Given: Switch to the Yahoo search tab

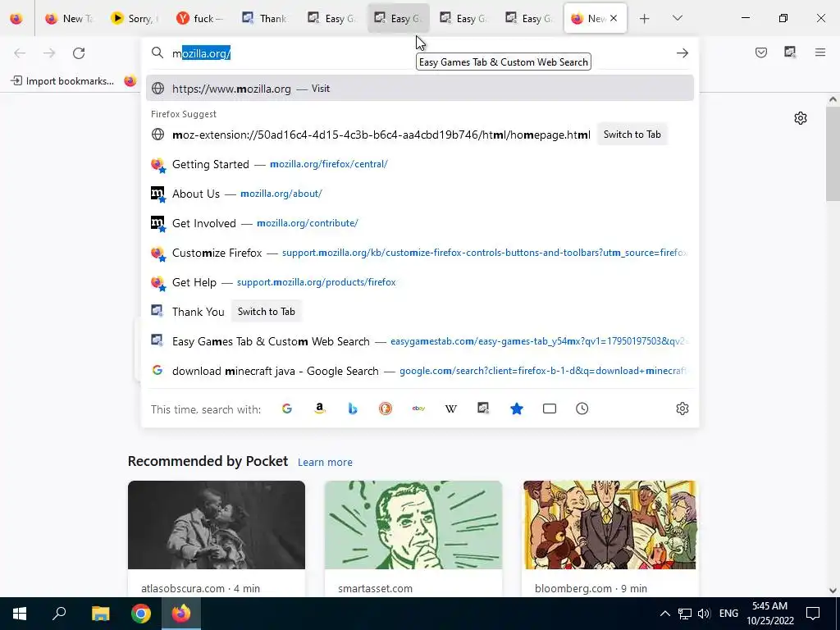Looking at the screenshot, I should click(201, 18).
